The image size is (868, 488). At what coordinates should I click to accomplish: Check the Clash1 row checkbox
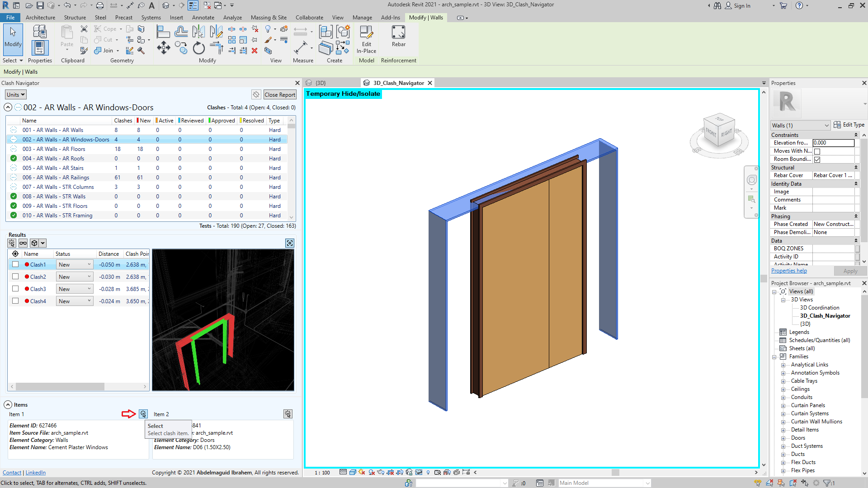coord(15,264)
